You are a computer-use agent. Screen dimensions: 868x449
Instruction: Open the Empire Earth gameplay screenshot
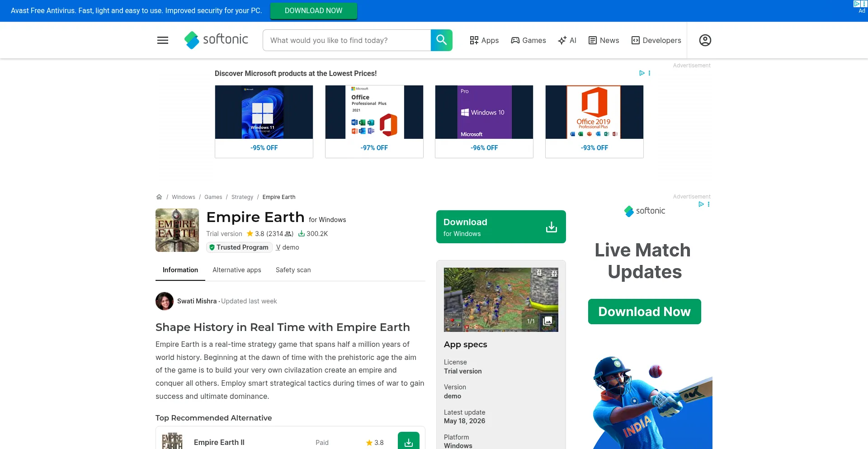pyautogui.click(x=501, y=300)
